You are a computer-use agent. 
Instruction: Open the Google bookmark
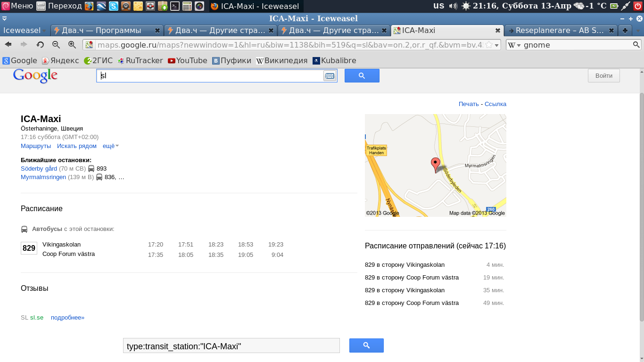(20, 60)
